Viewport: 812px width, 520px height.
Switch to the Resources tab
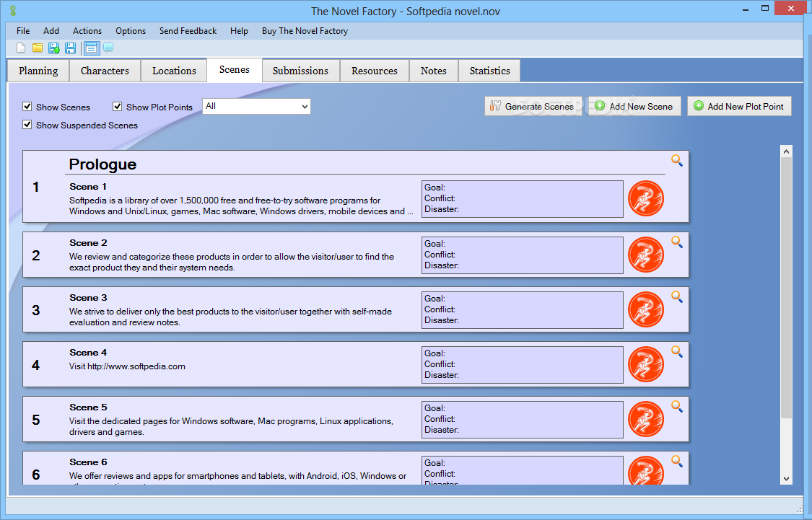click(x=375, y=71)
